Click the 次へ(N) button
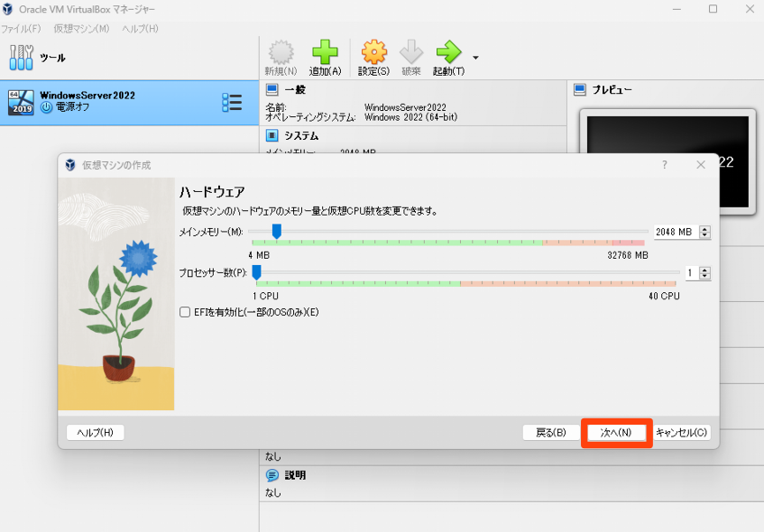The height and width of the screenshot is (532, 764). tap(616, 433)
